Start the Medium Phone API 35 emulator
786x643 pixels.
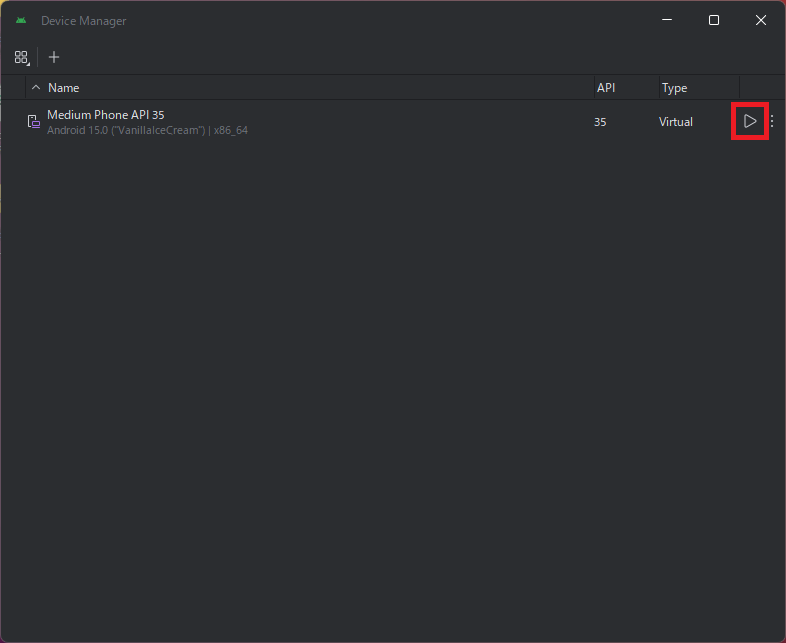750,122
